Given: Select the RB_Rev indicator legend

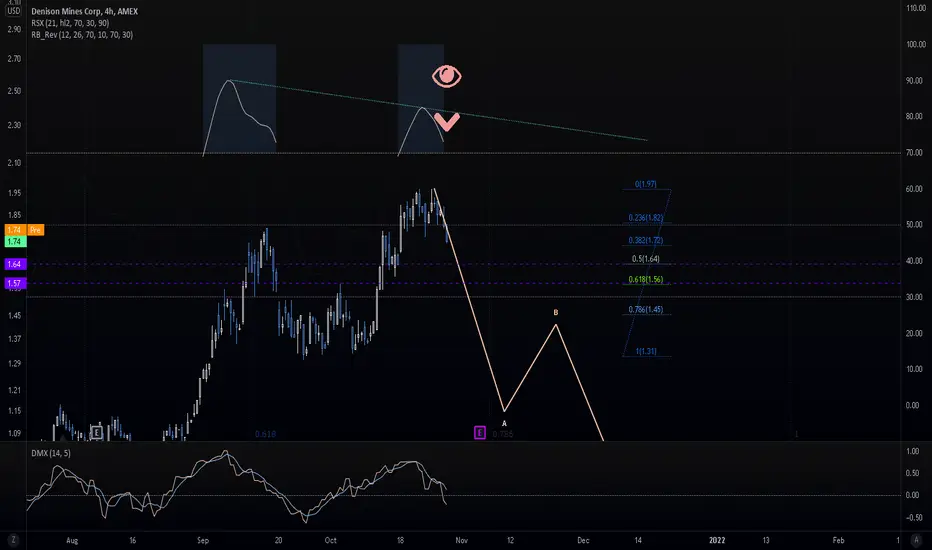Looking at the screenshot, I should click(x=82, y=35).
